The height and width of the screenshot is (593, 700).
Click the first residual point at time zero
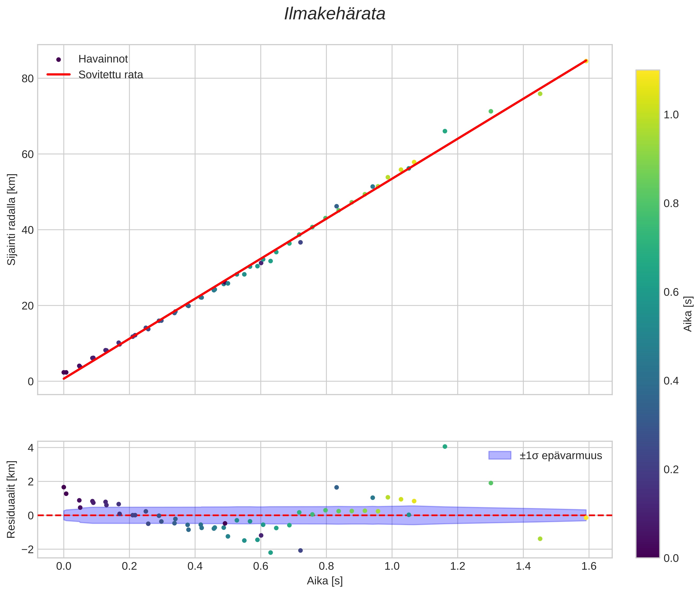(64, 487)
